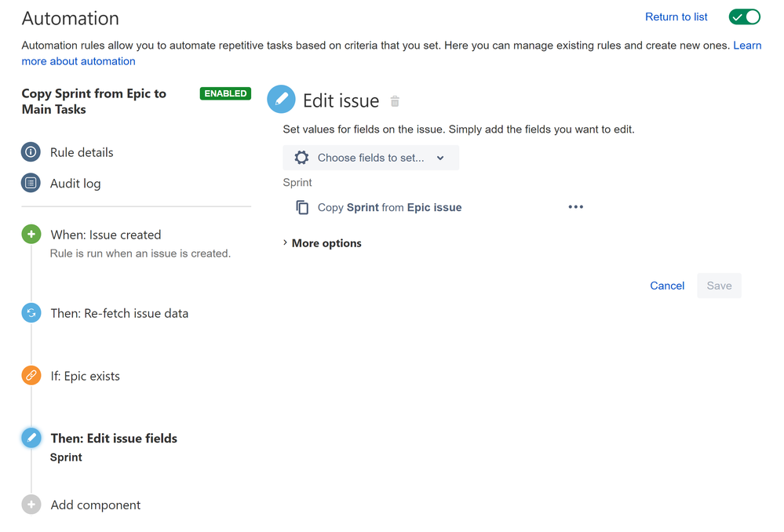Click 'Rule is run when an issue is created.' text
784x532 pixels.
point(140,253)
